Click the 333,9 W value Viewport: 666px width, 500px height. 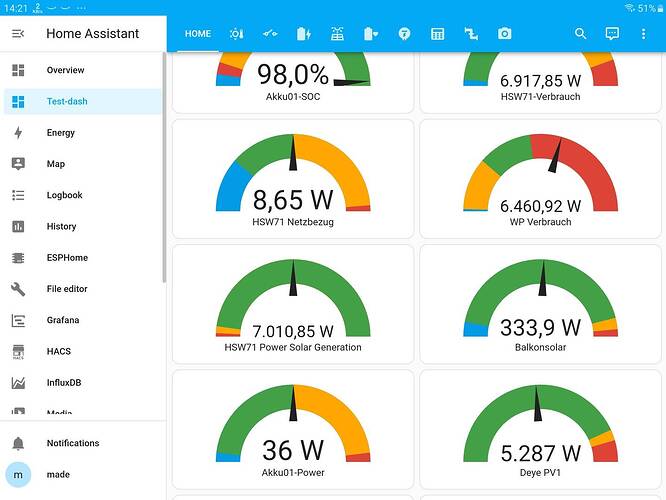tap(540, 327)
